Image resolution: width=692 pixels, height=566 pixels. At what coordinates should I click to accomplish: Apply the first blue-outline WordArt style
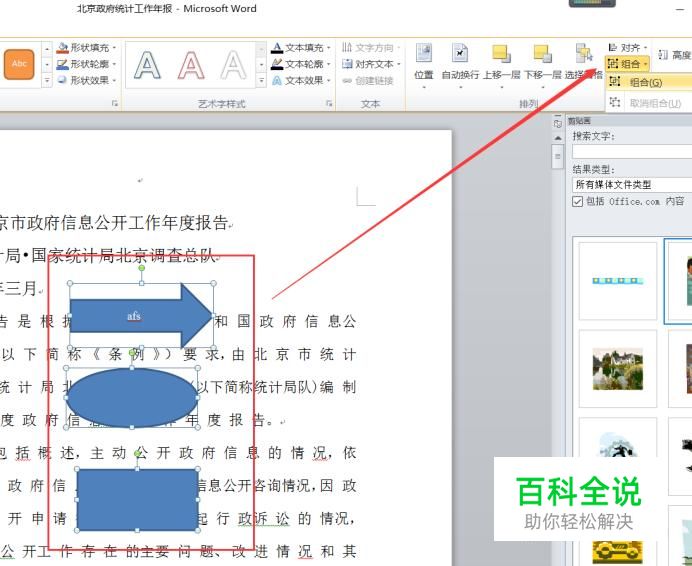coord(147,65)
